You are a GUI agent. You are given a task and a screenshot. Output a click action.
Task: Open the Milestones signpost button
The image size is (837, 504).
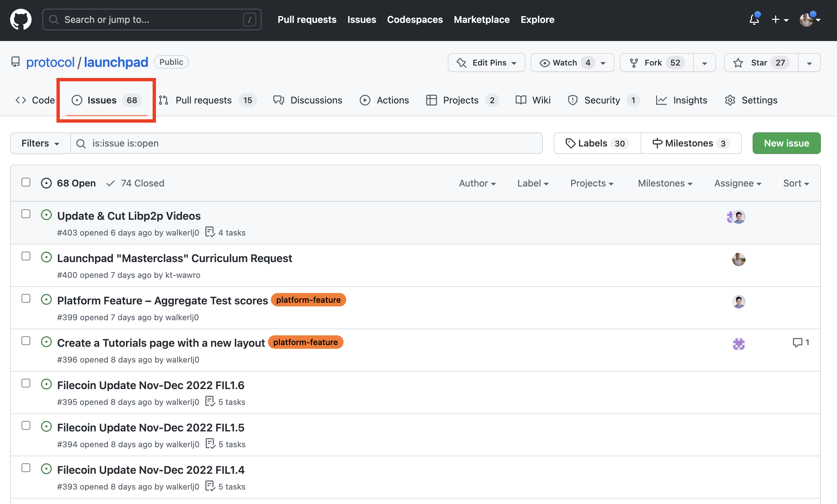(x=690, y=143)
